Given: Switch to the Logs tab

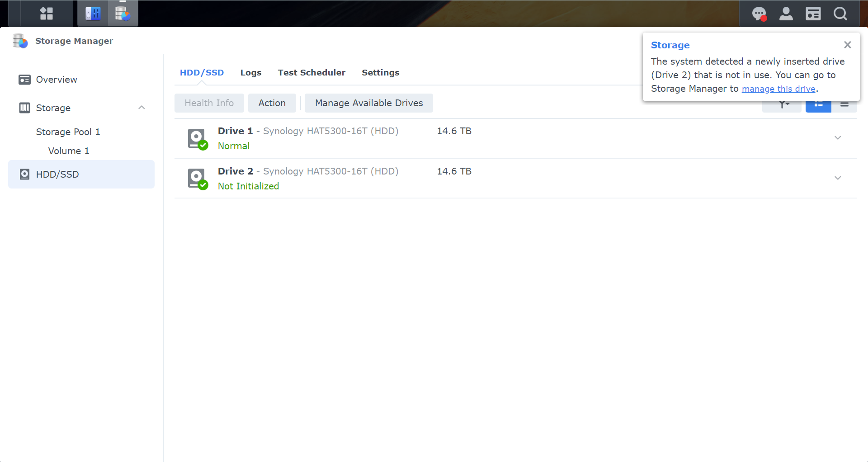Looking at the screenshot, I should pyautogui.click(x=251, y=73).
